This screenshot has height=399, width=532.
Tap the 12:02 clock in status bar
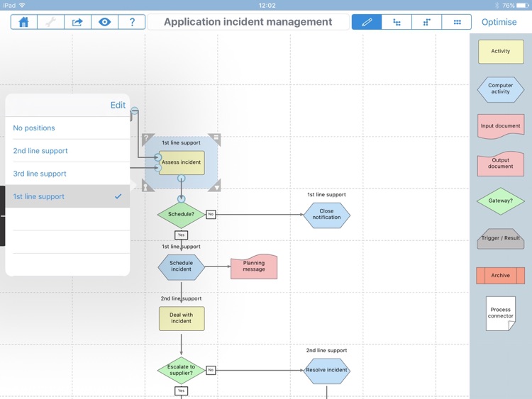pos(267,6)
